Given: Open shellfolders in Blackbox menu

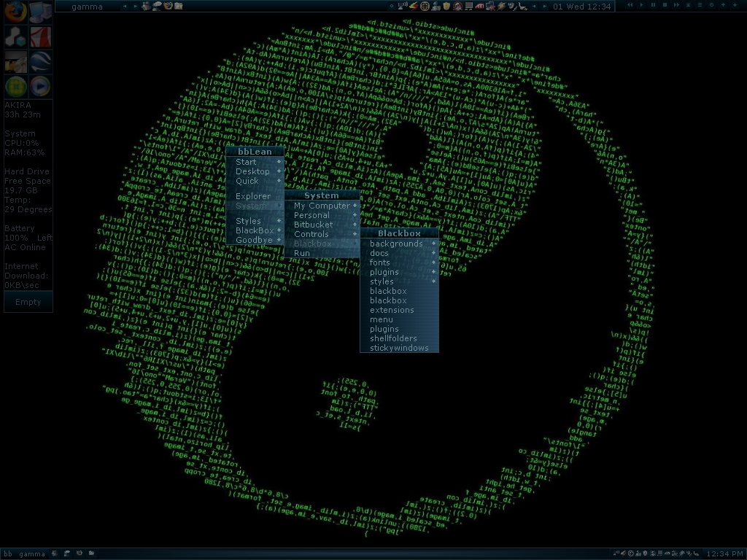Looking at the screenshot, I should [399, 338].
